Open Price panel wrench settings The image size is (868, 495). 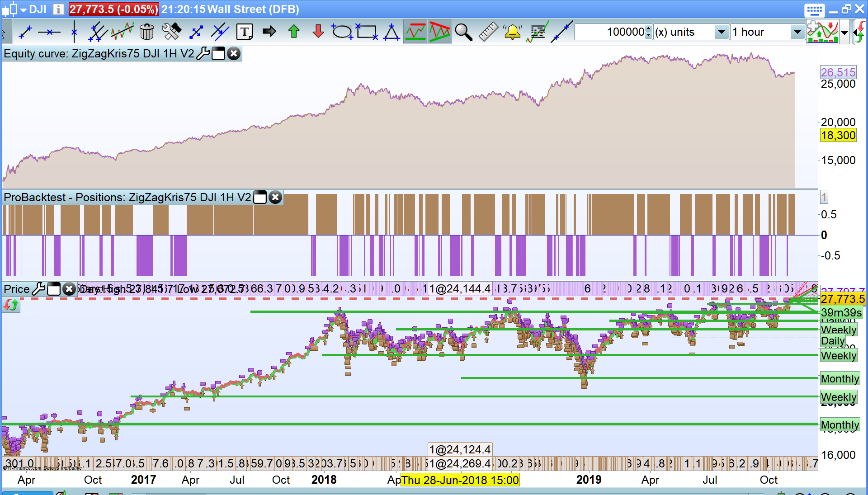pos(39,289)
